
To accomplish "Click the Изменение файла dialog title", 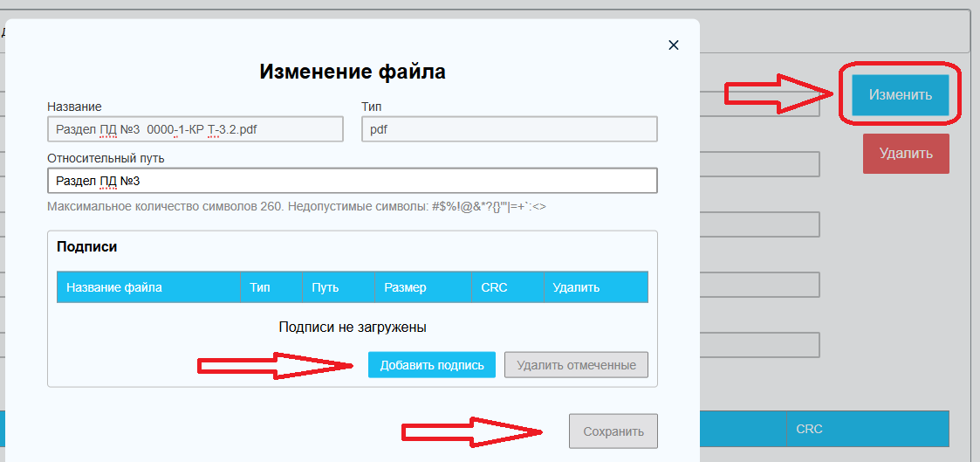I will tap(353, 72).
